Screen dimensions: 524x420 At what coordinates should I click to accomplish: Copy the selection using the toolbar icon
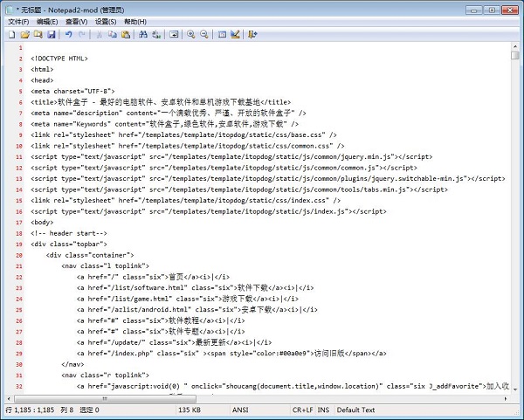(x=113, y=34)
